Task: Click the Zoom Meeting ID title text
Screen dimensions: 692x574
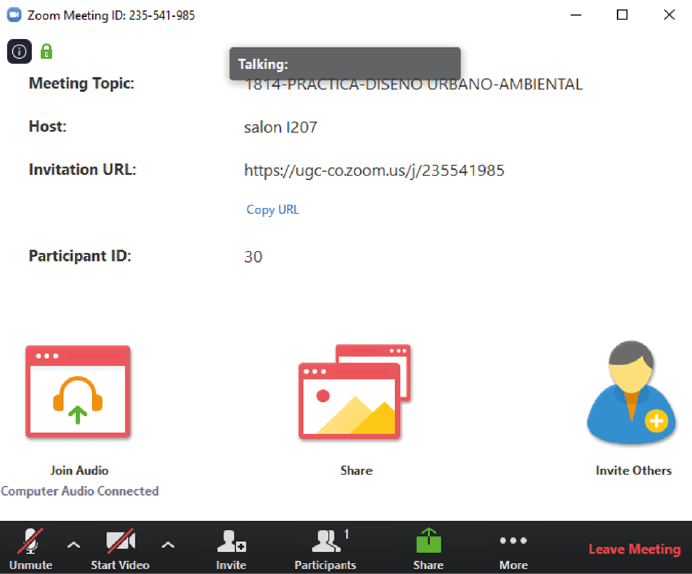Action: tap(111, 15)
